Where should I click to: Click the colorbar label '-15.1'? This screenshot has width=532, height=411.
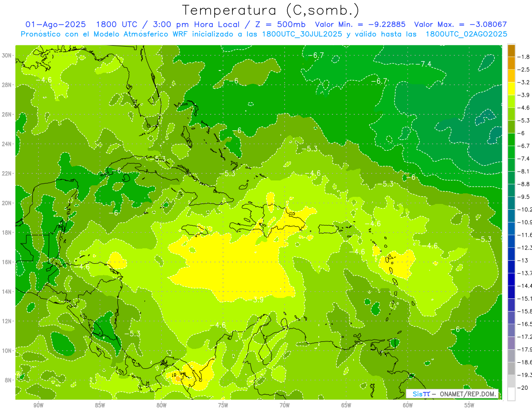click(524, 298)
